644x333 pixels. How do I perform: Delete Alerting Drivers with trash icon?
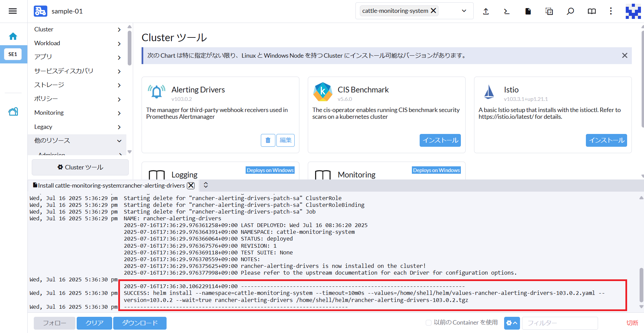tap(268, 140)
